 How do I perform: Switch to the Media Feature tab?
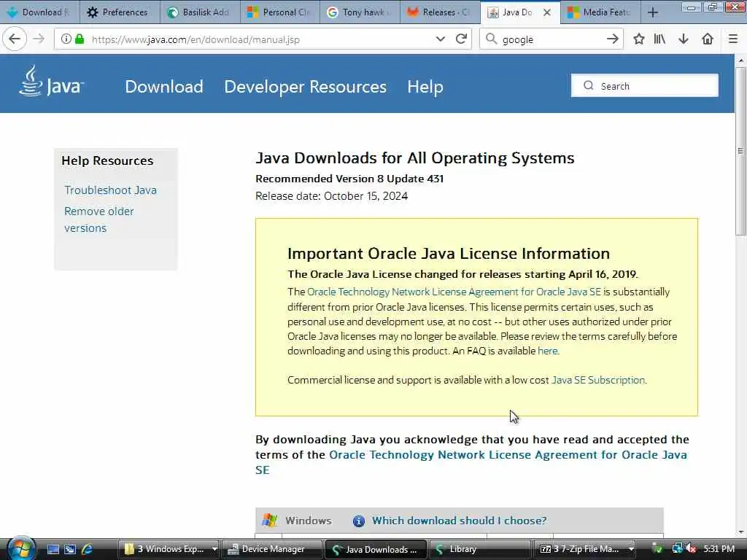click(600, 12)
